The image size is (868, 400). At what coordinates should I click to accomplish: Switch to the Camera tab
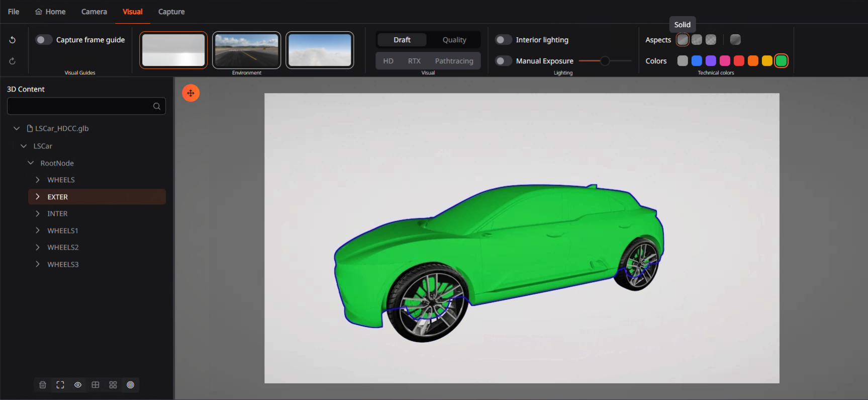pyautogui.click(x=94, y=12)
